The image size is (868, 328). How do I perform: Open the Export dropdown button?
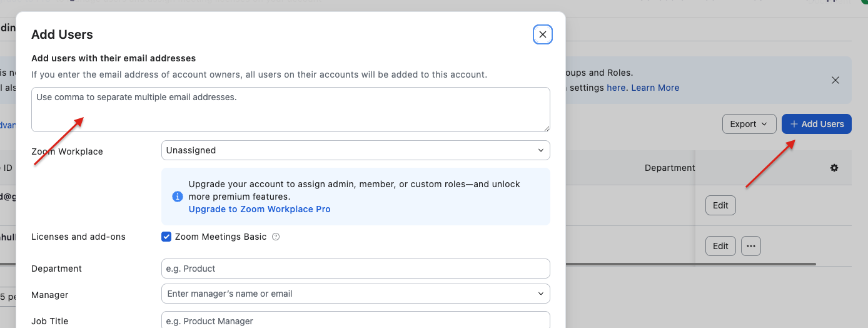pos(749,124)
